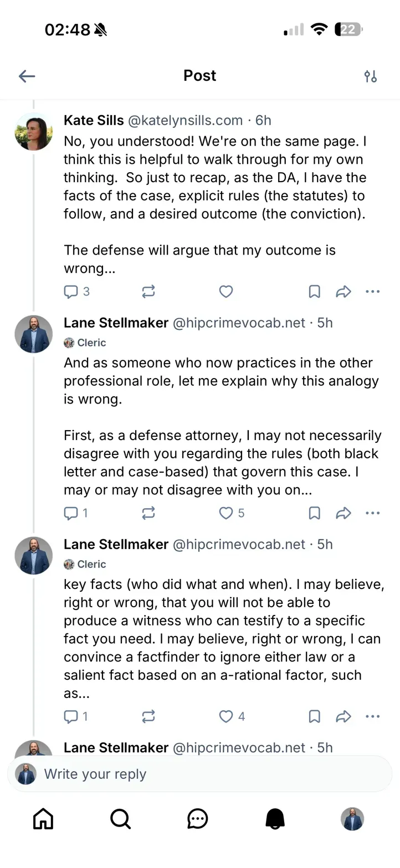Image resolution: width=400 pixels, height=868 pixels.
Task: Open direct messages
Action: 198,819
